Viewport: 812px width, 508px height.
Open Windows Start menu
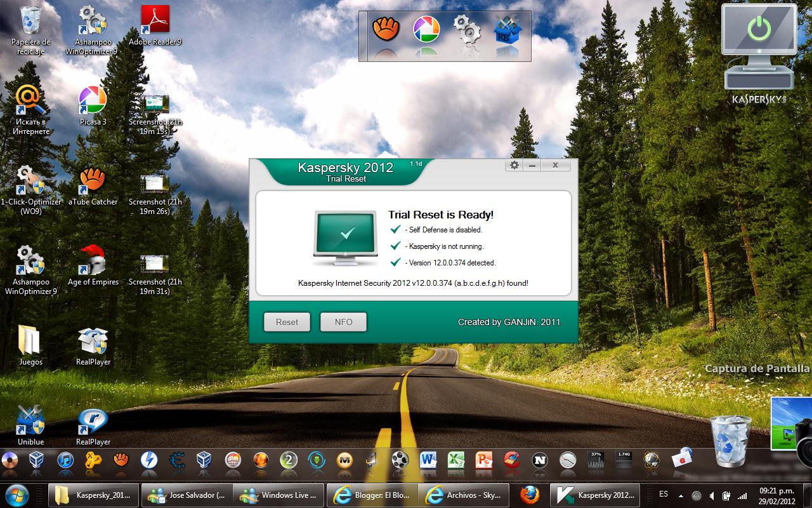coord(17,495)
